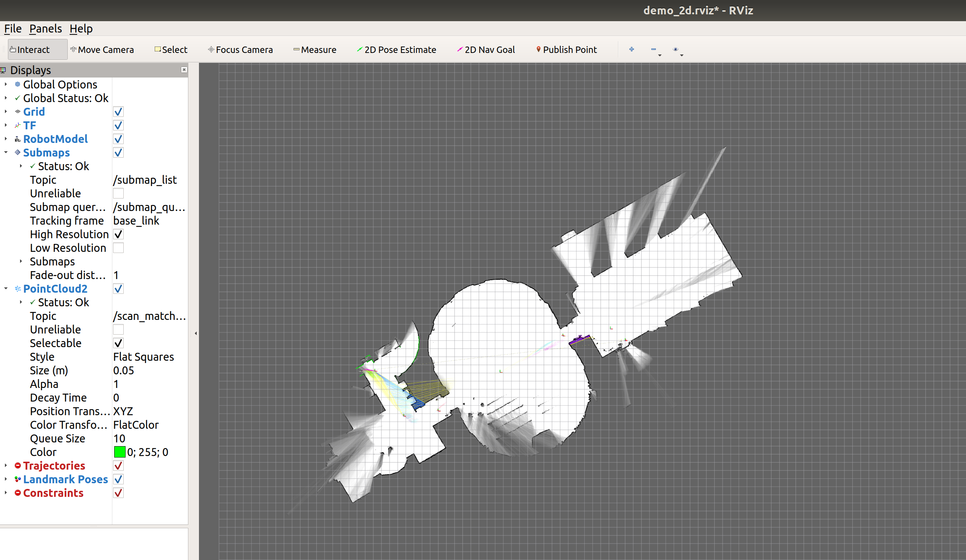Image resolution: width=966 pixels, height=560 pixels.
Task: Expand the Trajectories display item
Action: coord(6,466)
